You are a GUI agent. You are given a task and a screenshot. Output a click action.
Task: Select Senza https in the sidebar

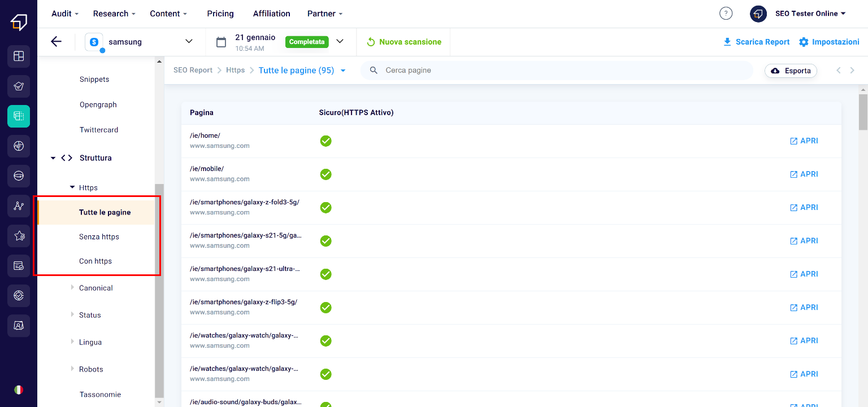(99, 237)
